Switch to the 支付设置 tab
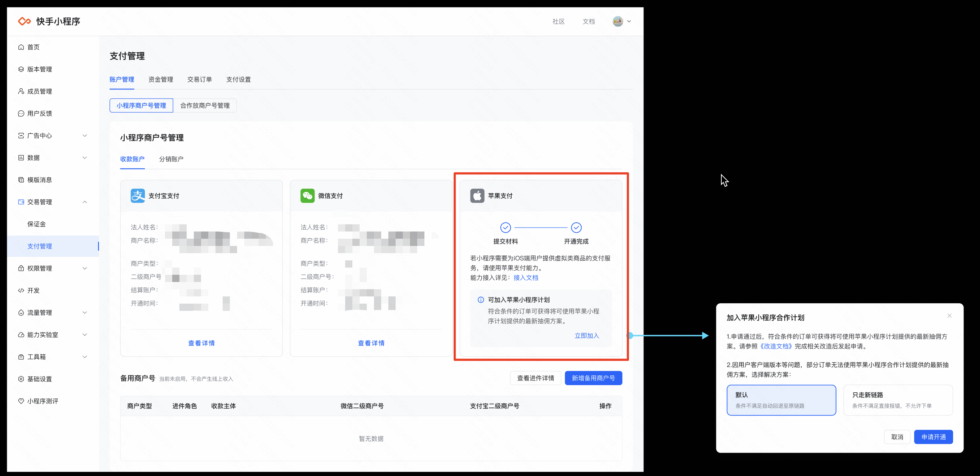Screen dimensions: 980x476 (x=239, y=80)
